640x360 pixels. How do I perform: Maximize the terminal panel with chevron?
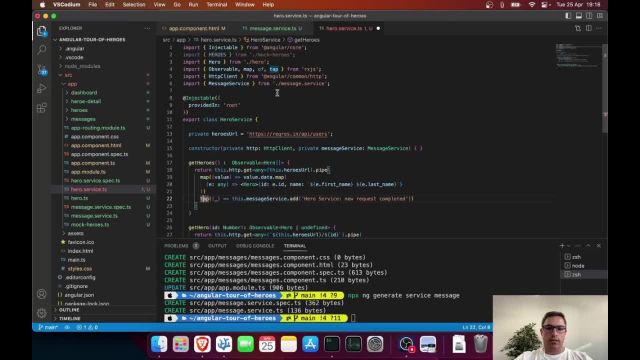coord(588,246)
